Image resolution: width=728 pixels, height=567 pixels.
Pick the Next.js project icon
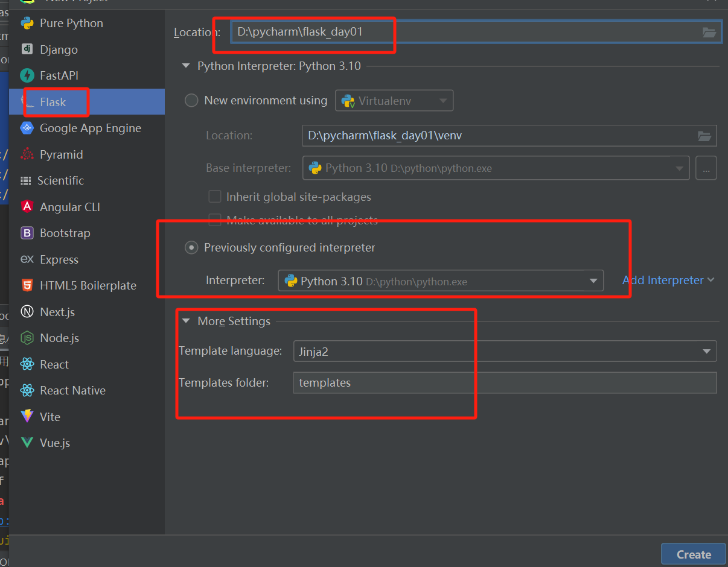(x=27, y=312)
